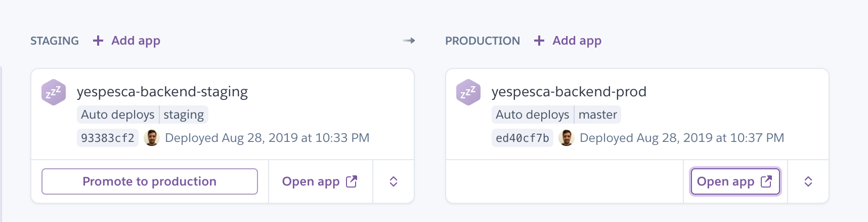
Task: Click the commit hash ed40cf7b
Action: coord(522,138)
